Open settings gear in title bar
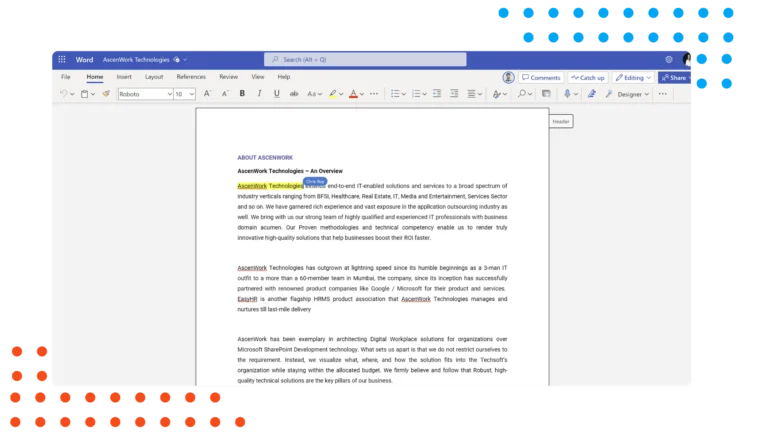This screenshot has height=432, width=768. click(x=669, y=59)
